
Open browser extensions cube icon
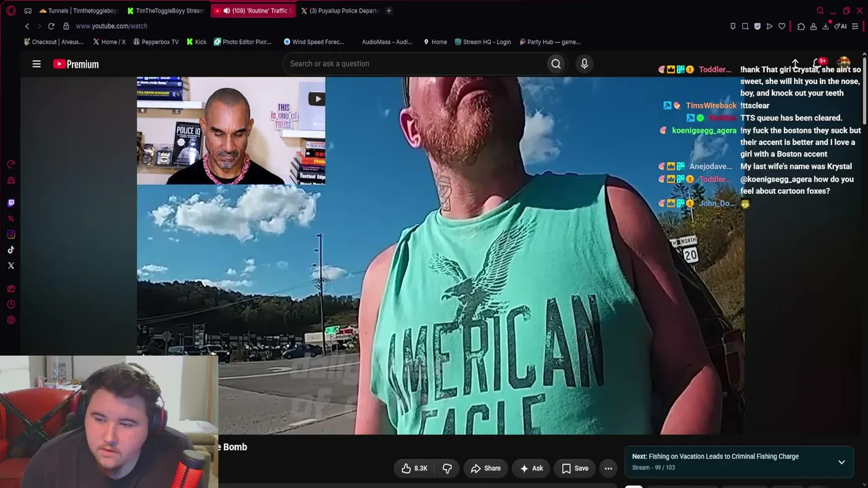click(x=801, y=26)
